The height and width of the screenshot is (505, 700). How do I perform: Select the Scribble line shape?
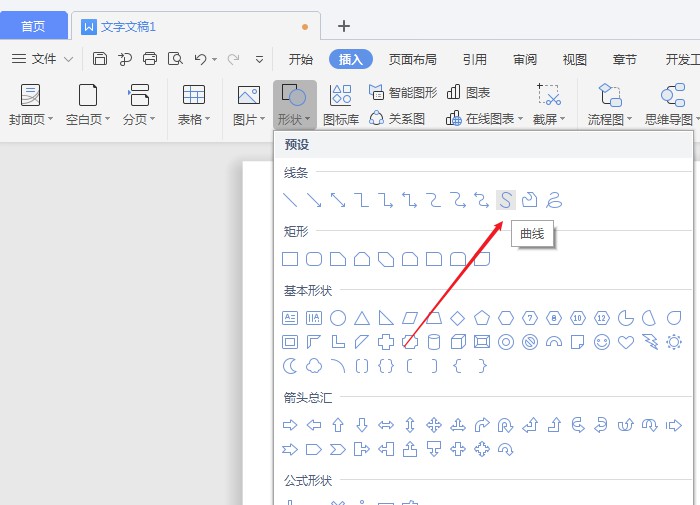tap(554, 200)
